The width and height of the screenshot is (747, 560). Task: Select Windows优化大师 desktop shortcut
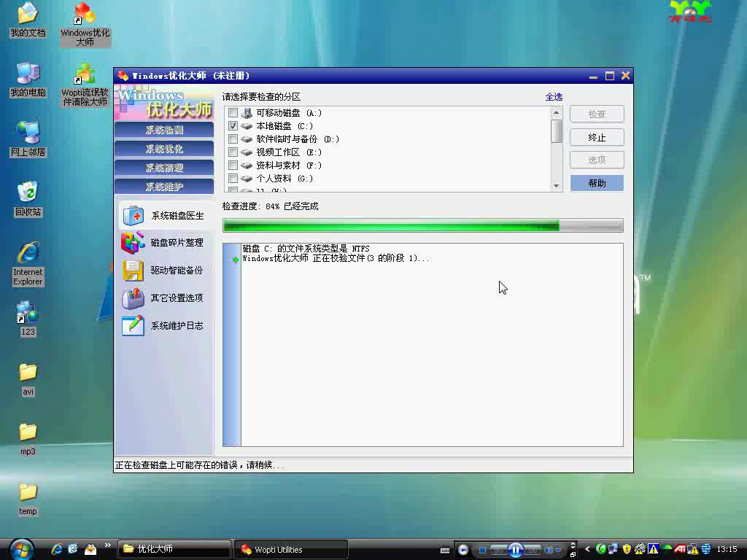pos(85,24)
